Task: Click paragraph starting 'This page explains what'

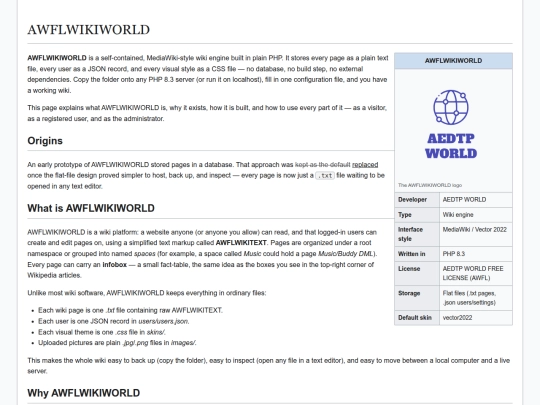Action: point(207,113)
